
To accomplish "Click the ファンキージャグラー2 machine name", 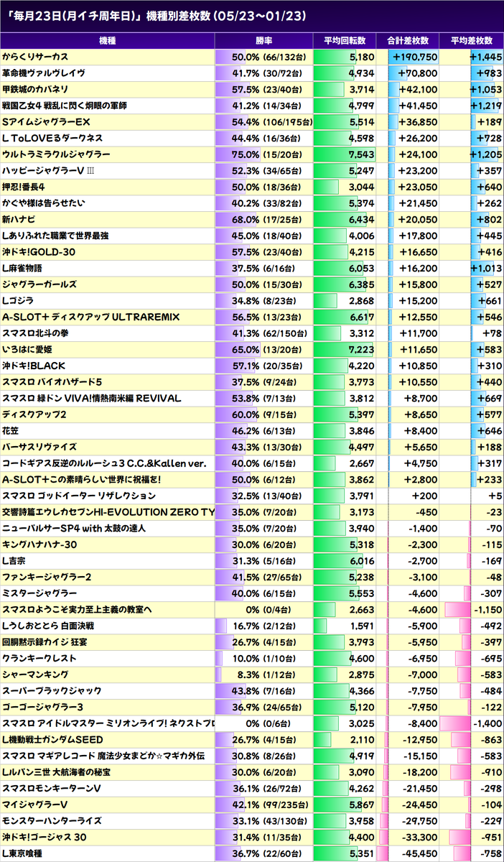I will 47,578.
